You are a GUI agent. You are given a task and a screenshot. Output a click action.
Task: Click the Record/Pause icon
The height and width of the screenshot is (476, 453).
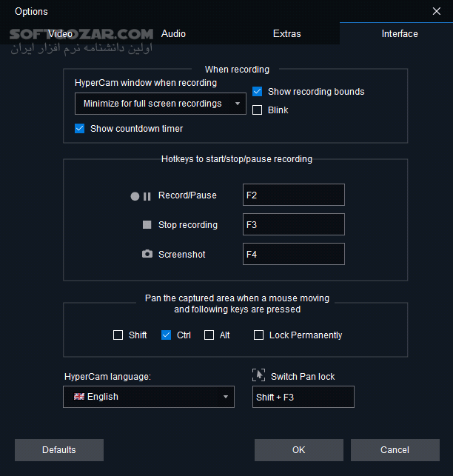pyautogui.click(x=141, y=196)
